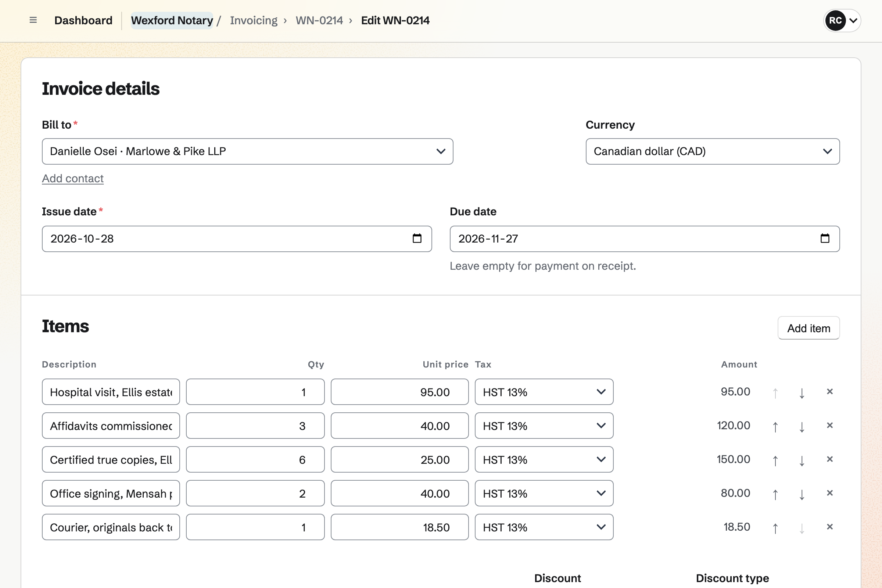Open tax dropdown for Courier row
882x588 pixels.
(x=544, y=527)
